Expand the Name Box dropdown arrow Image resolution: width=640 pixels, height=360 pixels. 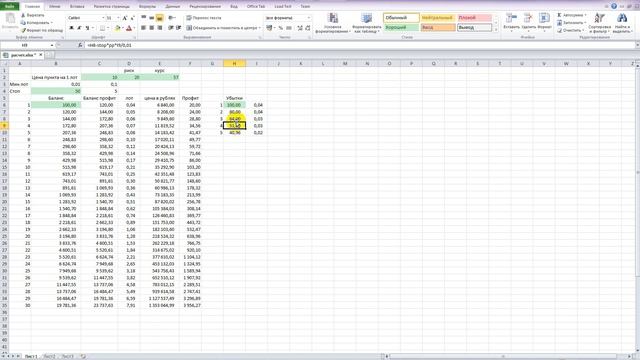tap(52, 45)
